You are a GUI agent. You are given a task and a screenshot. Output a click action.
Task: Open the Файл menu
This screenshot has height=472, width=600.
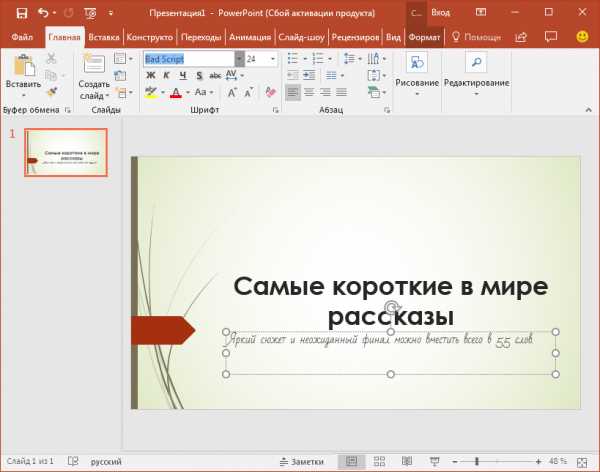click(x=22, y=37)
